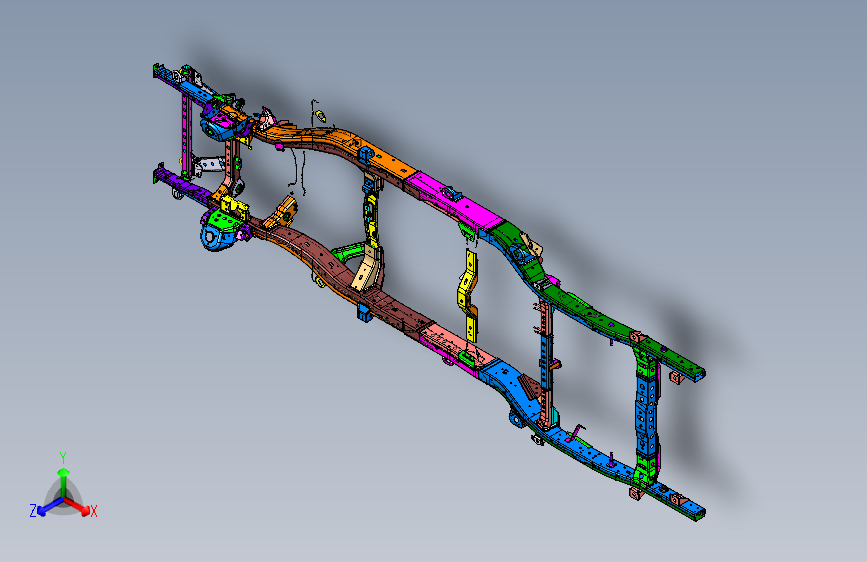Screen dimensions: 867x562
Task: Select the bright green curved bracket near the beige support
Action: 346,254
